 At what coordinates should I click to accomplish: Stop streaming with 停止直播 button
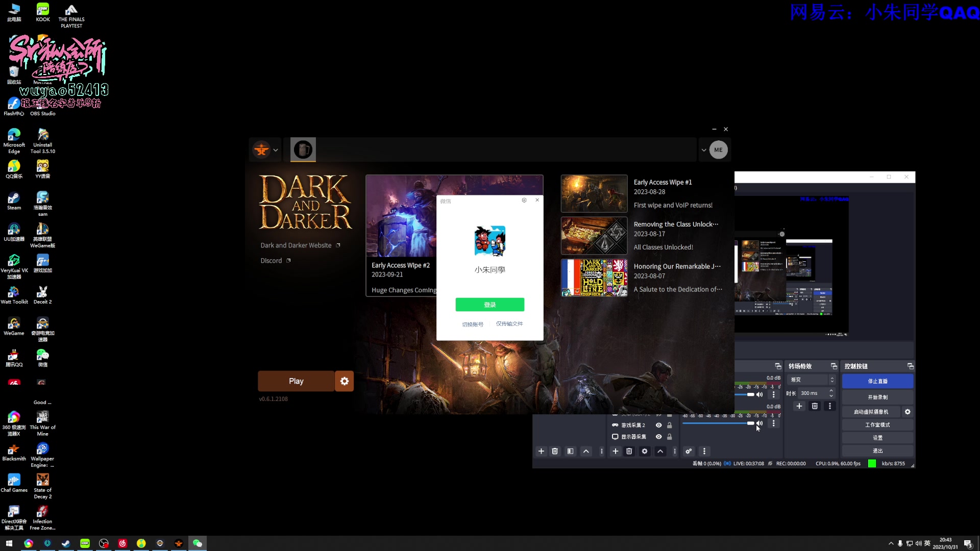pyautogui.click(x=877, y=382)
